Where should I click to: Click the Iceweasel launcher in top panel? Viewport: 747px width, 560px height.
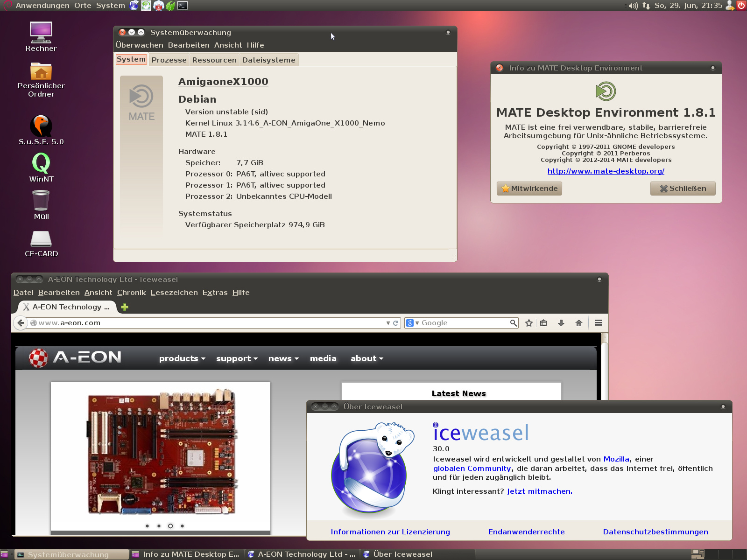click(x=134, y=6)
